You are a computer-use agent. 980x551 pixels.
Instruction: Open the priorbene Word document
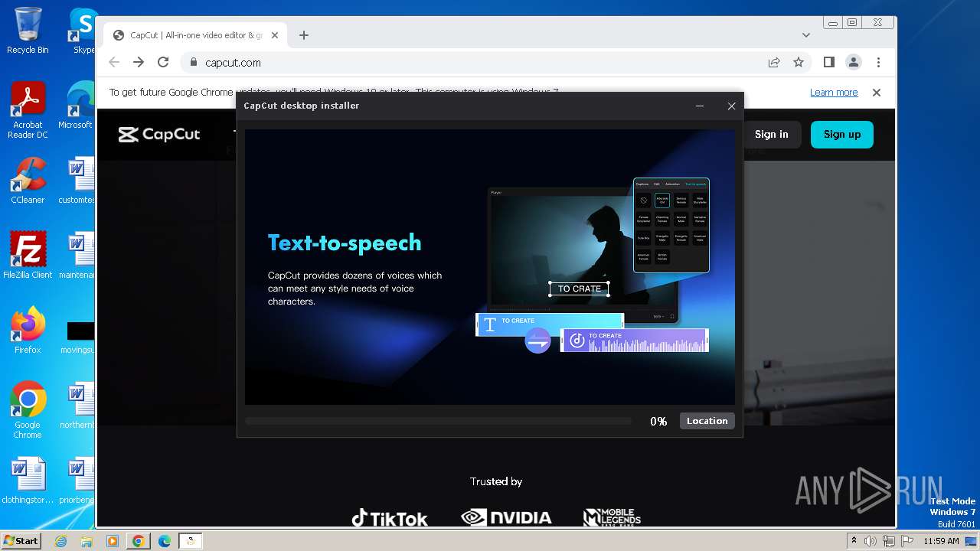pos(77,481)
